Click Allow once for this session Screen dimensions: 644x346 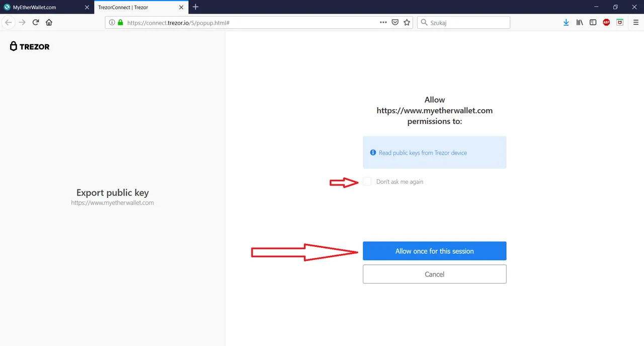435,251
